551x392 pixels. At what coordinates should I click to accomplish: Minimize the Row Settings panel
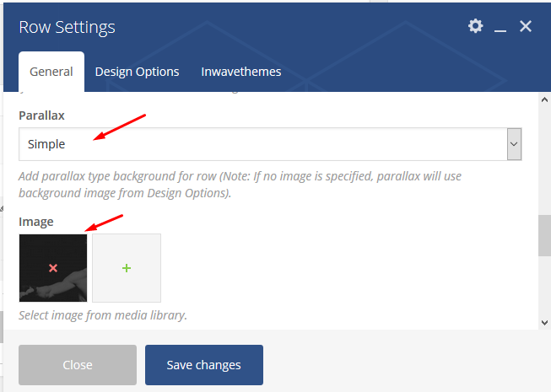tap(500, 27)
